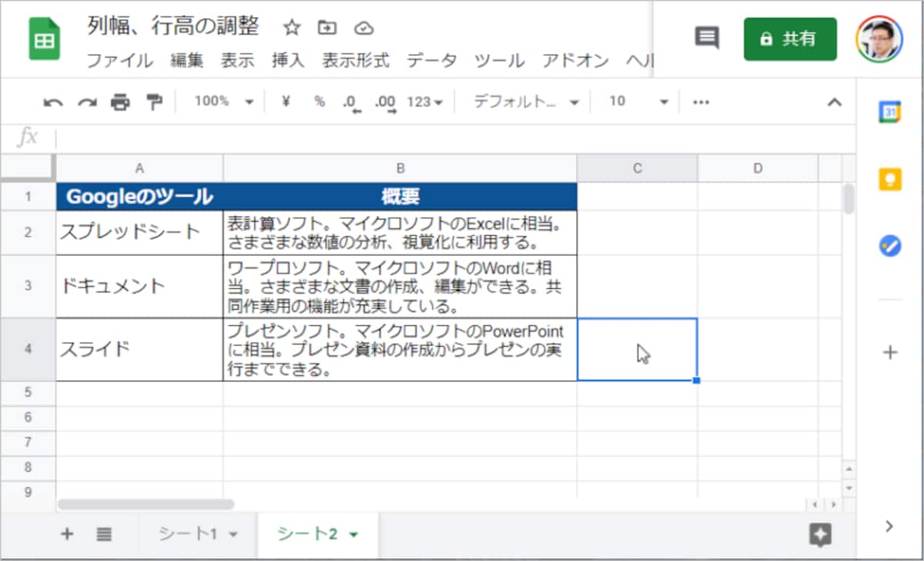This screenshot has width=924, height=561.
Task: Open the 123 number formats dropdown
Action: coord(424,101)
